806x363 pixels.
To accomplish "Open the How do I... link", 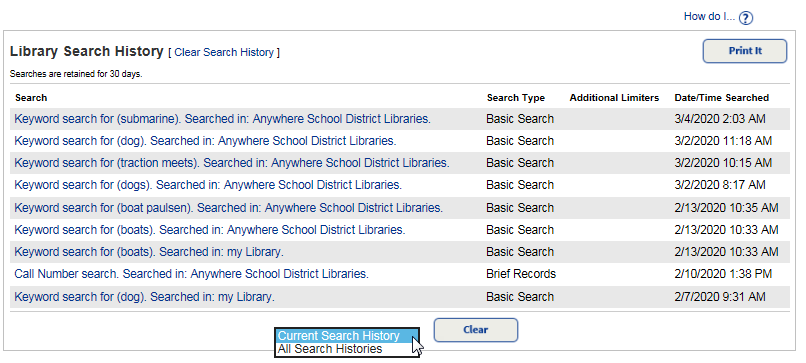I will (709, 16).
